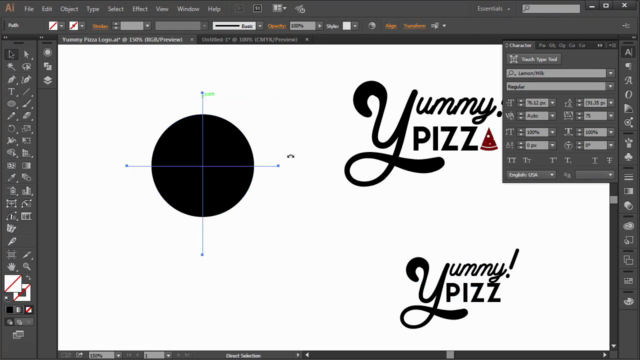Open the font style dropdown Regular
The height and width of the screenshot is (360, 640).
[611, 87]
